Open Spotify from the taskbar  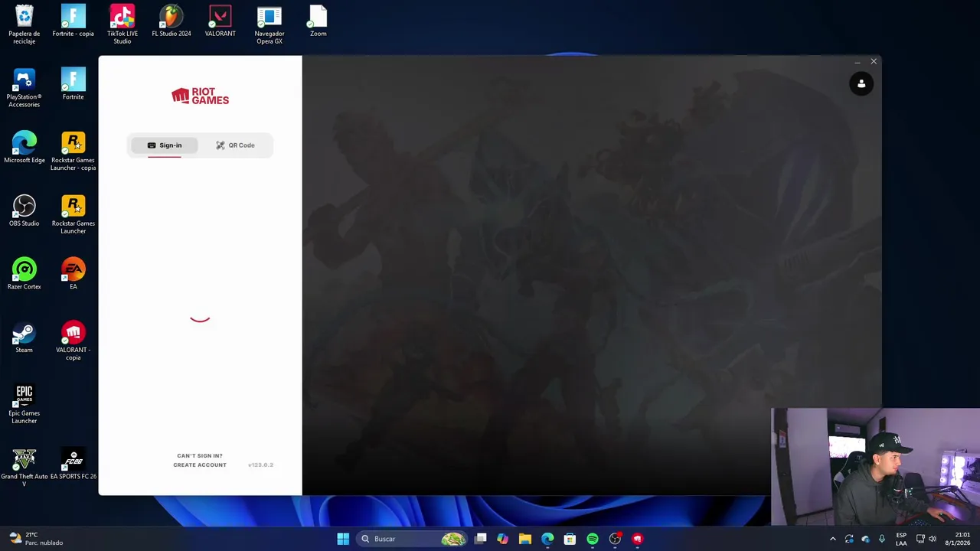(x=593, y=539)
